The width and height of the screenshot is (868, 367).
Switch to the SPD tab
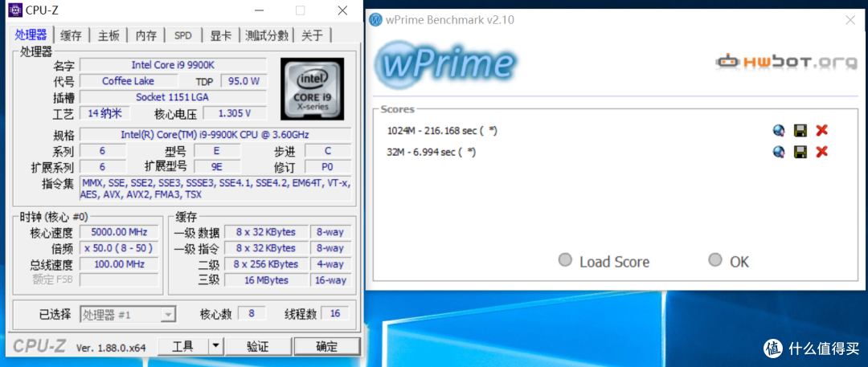(182, 36)
